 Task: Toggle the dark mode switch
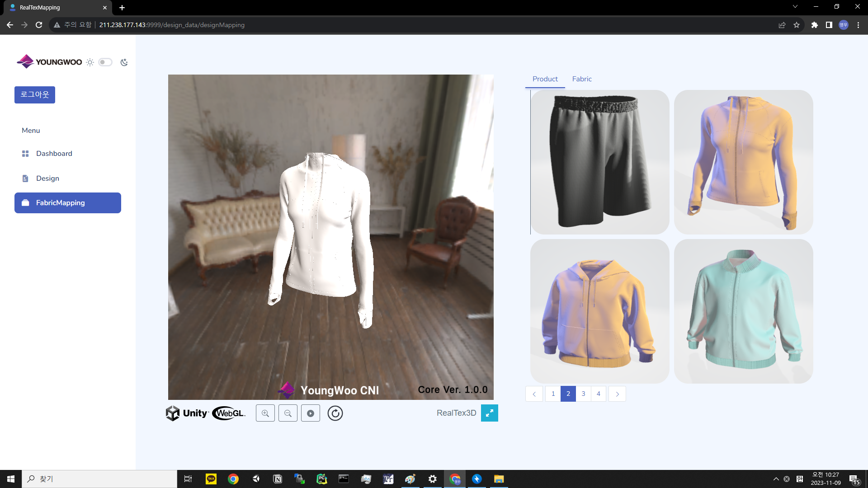tap(105, 62)
